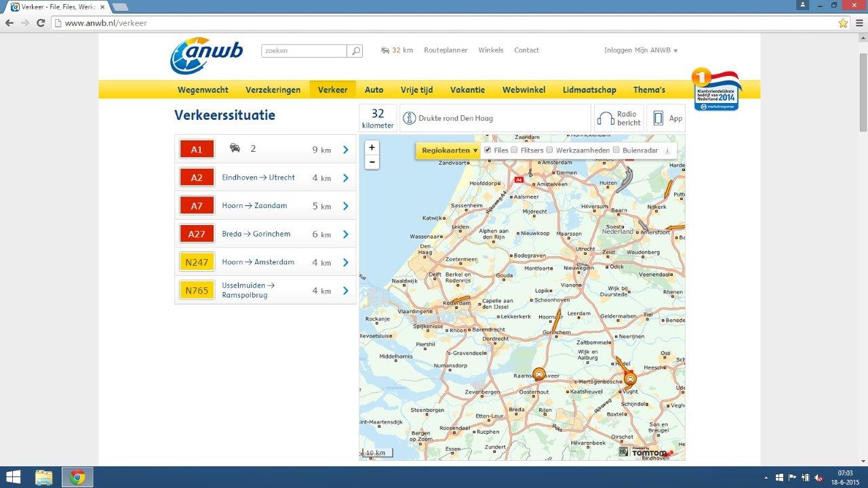Click the muted volume tray icon
868x488 pixels.
(x=819, y=477)
